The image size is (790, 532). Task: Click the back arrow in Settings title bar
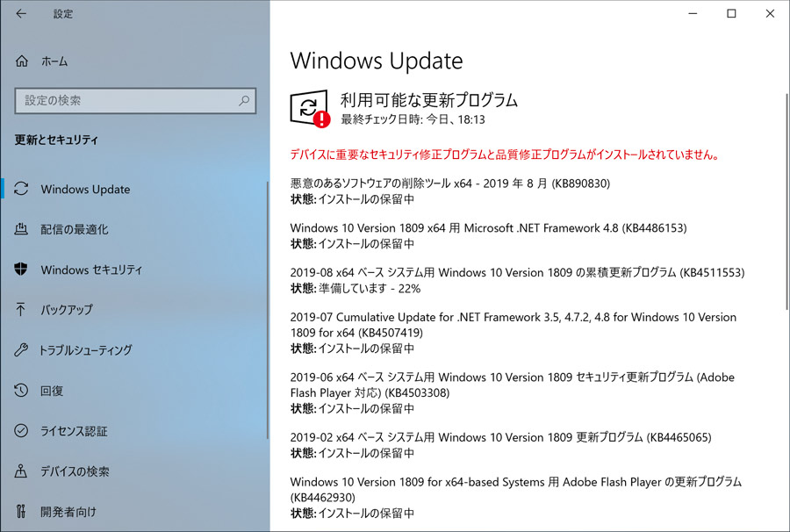(x=21, y=13)
